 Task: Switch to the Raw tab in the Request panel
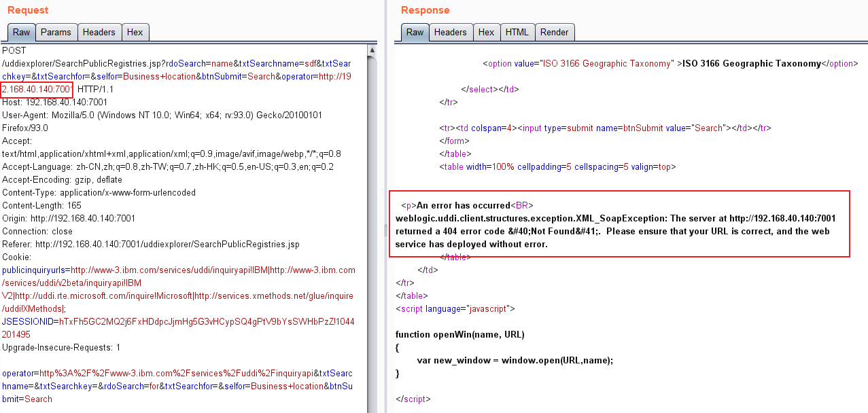(x=21, y=32)
